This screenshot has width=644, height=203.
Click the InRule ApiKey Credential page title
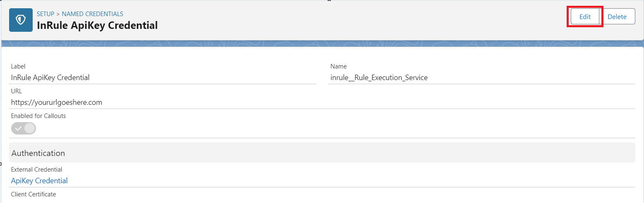[x=97, y=26]
